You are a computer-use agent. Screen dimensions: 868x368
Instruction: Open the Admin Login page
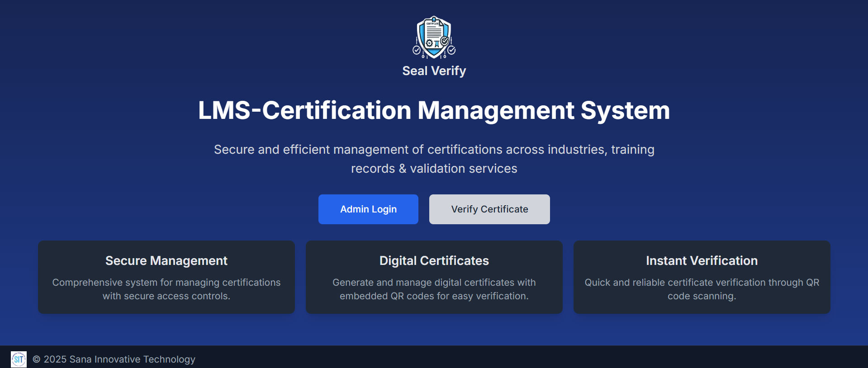368,209
